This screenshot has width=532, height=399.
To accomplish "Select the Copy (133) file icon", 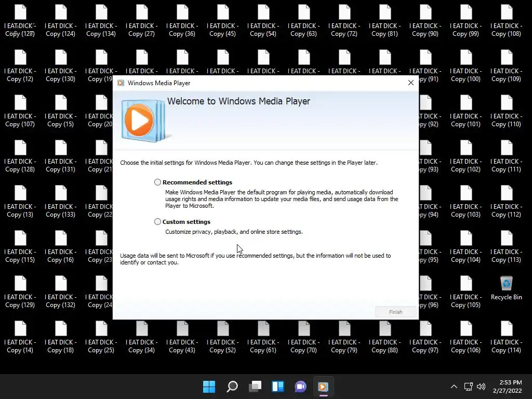I will click(61, 202).
